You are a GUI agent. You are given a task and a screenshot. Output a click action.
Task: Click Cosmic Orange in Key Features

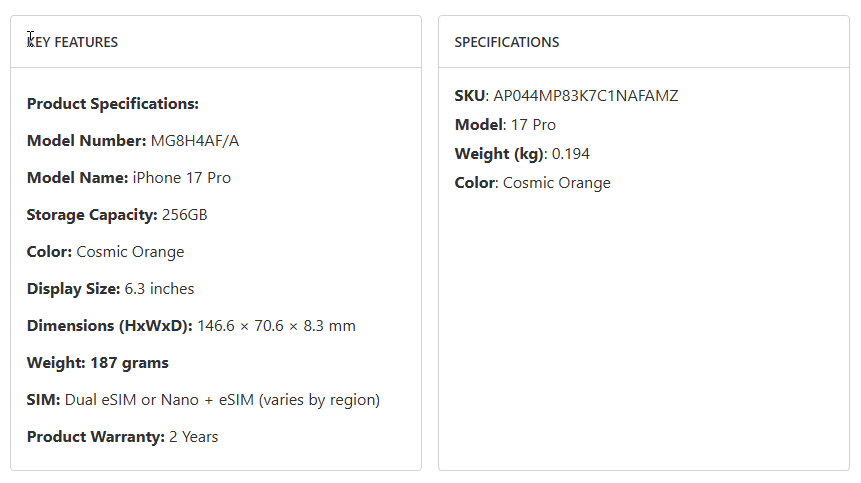pos(130,252)
